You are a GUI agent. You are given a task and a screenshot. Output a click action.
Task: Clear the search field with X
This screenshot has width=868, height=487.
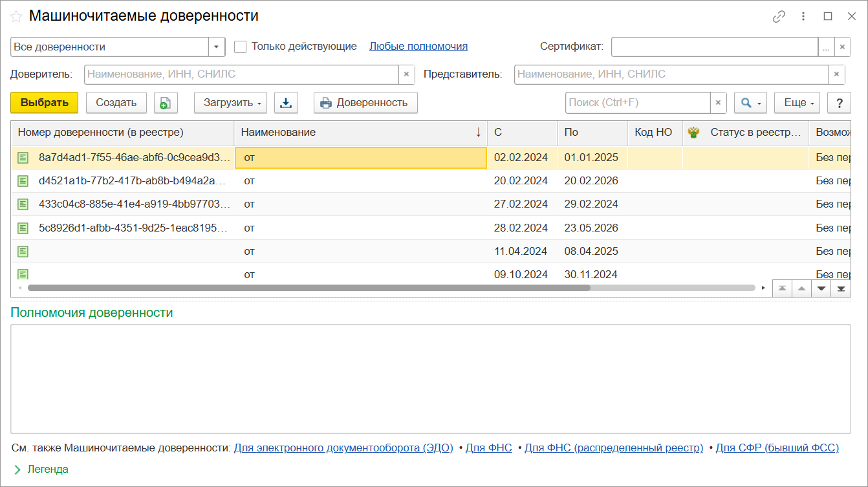click(719, 103)
